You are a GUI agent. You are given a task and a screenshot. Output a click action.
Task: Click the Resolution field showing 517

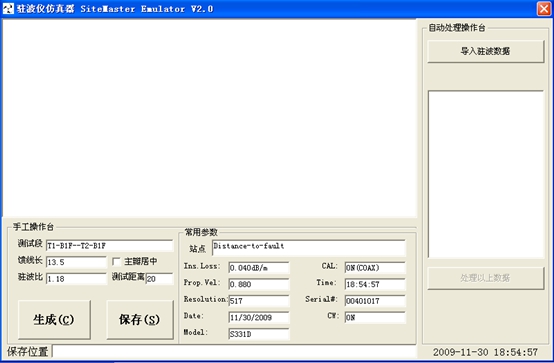[x=259, y=301]
